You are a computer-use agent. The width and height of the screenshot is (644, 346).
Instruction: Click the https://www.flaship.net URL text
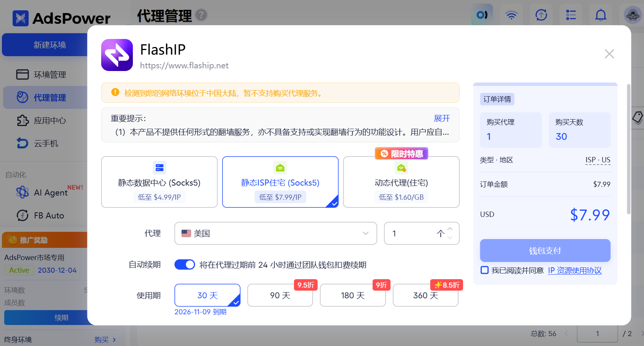pos(184,65)
